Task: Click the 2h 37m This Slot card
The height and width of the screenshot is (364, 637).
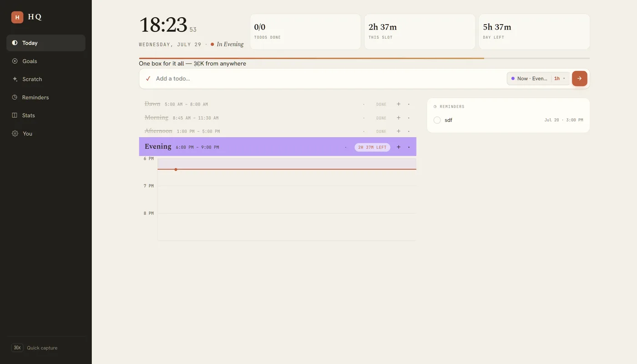Action: (420, 31)
